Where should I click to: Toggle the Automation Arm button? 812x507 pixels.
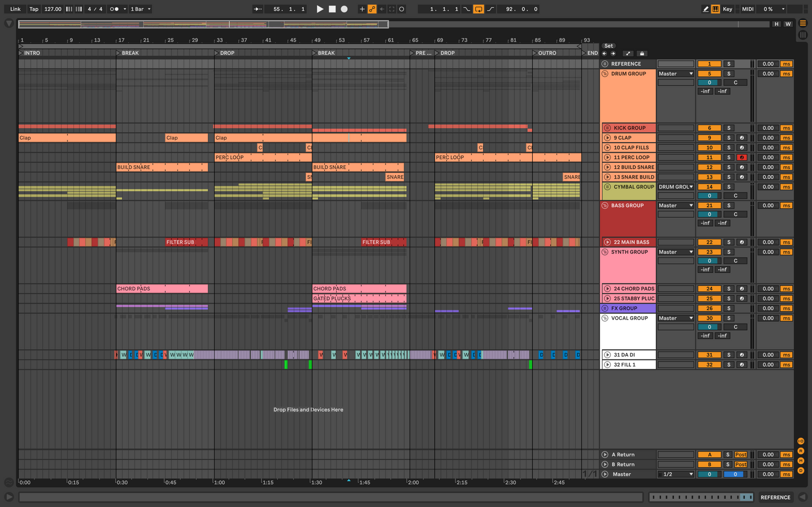(372, 9)
